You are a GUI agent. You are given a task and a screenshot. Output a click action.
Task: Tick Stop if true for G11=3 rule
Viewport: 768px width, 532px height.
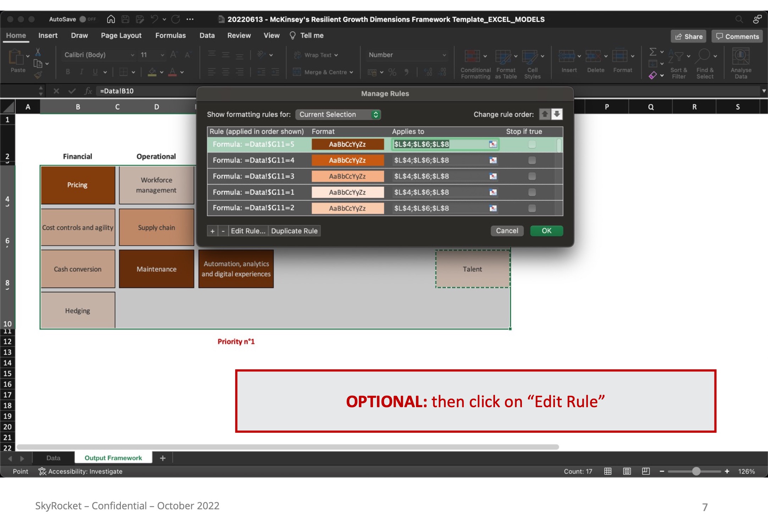[532, 176]
